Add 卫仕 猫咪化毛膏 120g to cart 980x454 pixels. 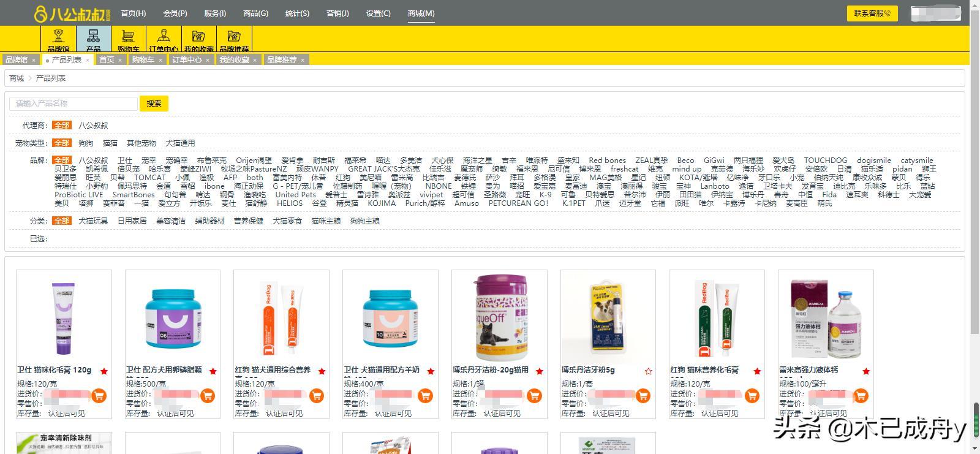coord(99,396)
